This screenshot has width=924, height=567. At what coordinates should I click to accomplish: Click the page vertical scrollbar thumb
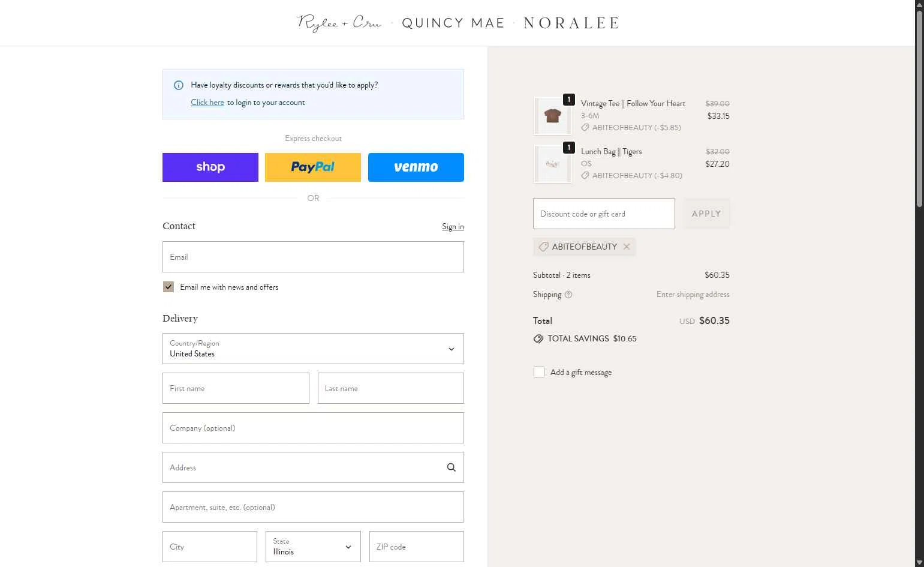coord(919,108)
